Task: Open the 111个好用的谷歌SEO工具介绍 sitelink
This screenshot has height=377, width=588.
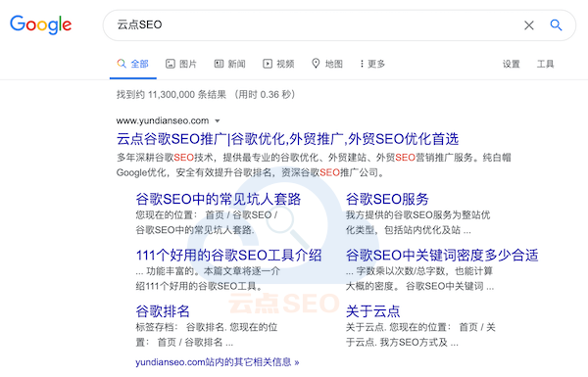Action: 228,256
